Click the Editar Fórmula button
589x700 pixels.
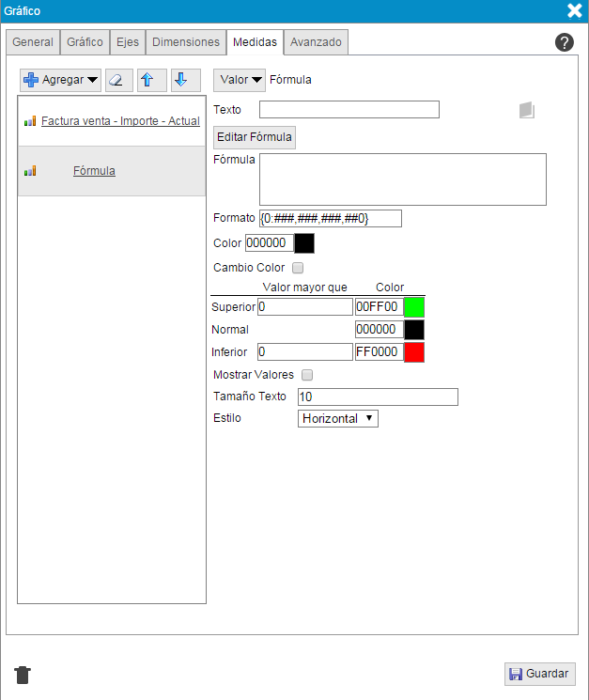[x=255, y=137]
